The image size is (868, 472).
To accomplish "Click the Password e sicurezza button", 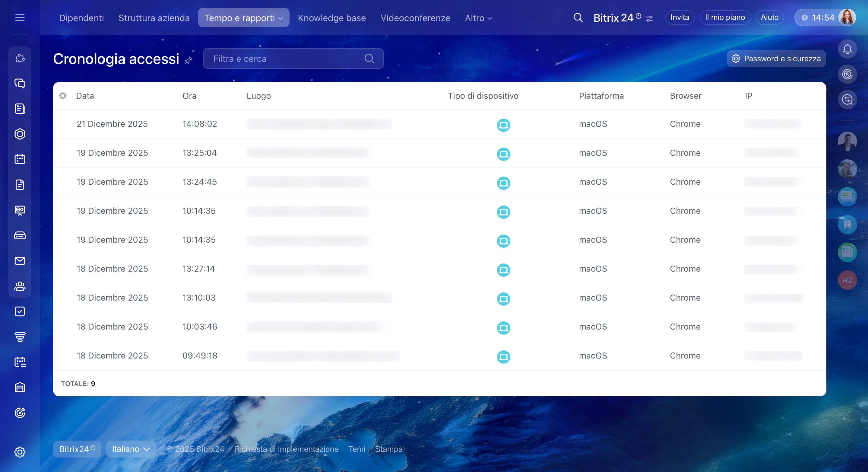I will pyautogui.click(x=776, y=59).
